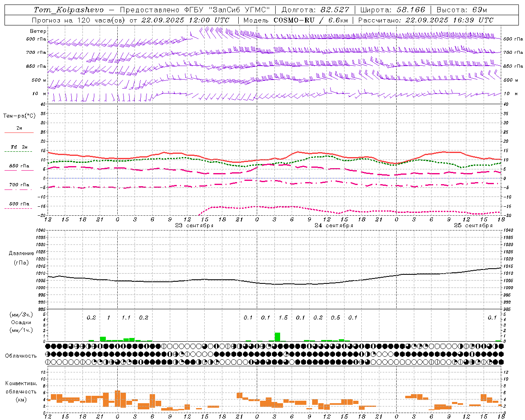
Task: Click the calculation time Рассчитано: 22.09.2025 16:39 UTC
Action: (426, 20)
